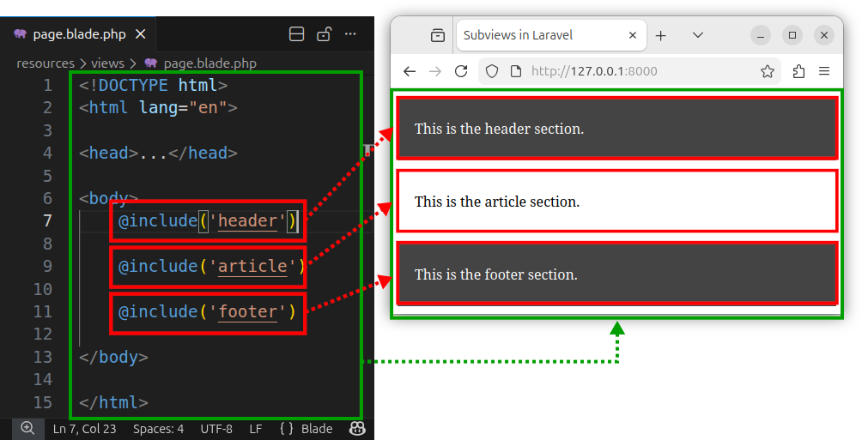Click the browser forward arrow
The width and height of the screenshot is (868, 440).
click(435, 71)
